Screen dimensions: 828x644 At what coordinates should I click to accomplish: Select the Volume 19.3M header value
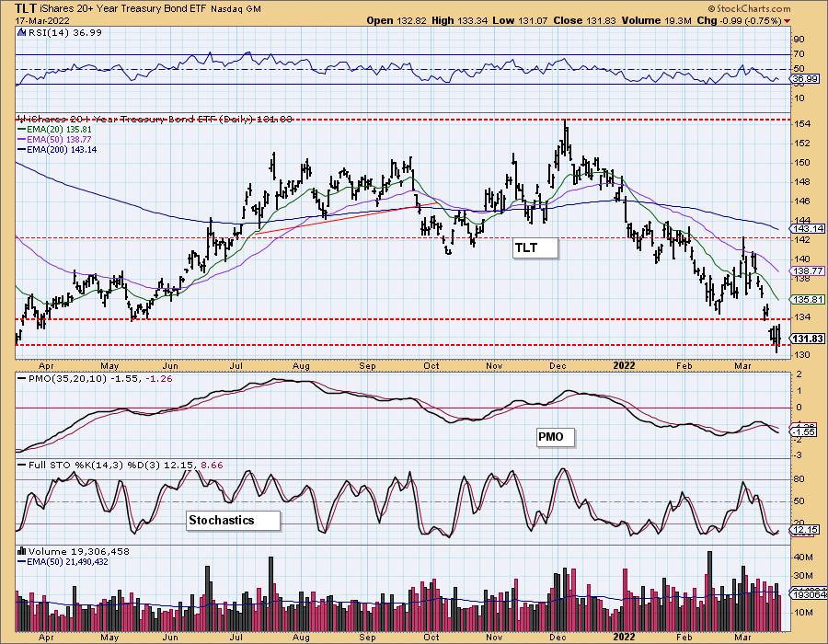tap(657, 20)
